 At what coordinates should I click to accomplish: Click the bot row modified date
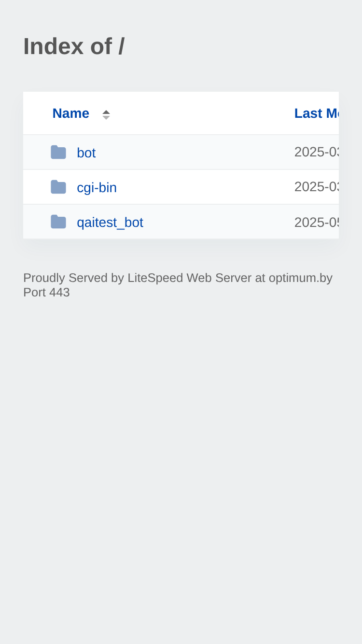coord(317,152)
